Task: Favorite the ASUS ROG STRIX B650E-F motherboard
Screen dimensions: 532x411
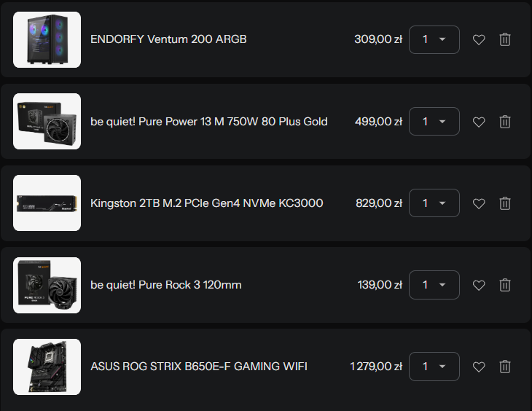Action: pyautogui.click(x=479, y=367)
